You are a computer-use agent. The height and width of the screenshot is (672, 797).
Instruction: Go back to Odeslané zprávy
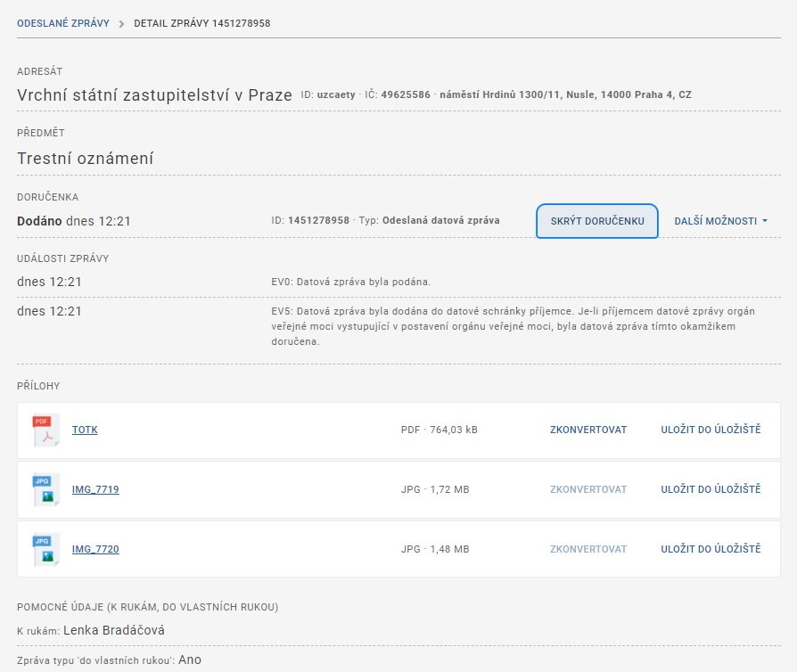pos(63,23)
